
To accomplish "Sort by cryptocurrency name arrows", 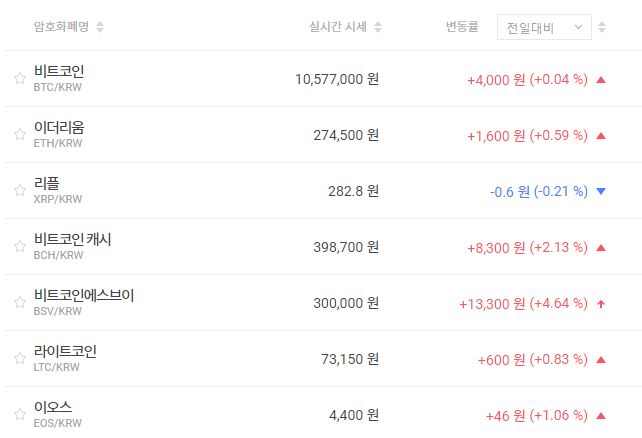I will click(100, 27).
